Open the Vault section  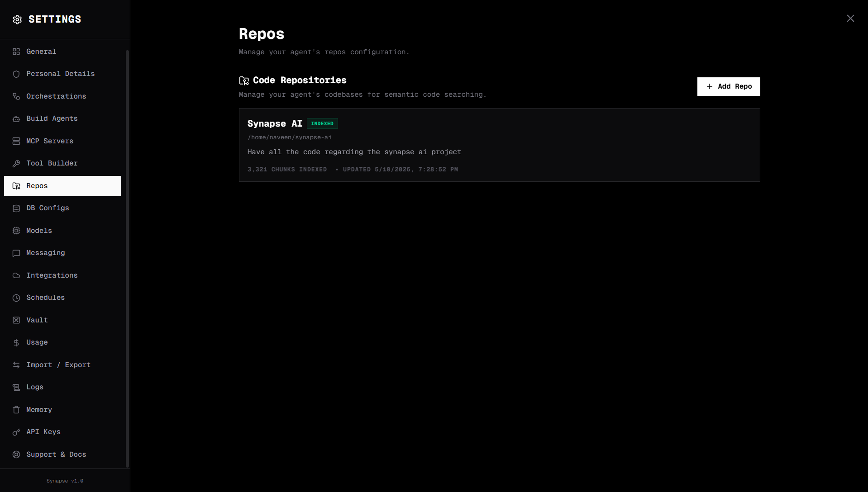[x=62, y=320]
